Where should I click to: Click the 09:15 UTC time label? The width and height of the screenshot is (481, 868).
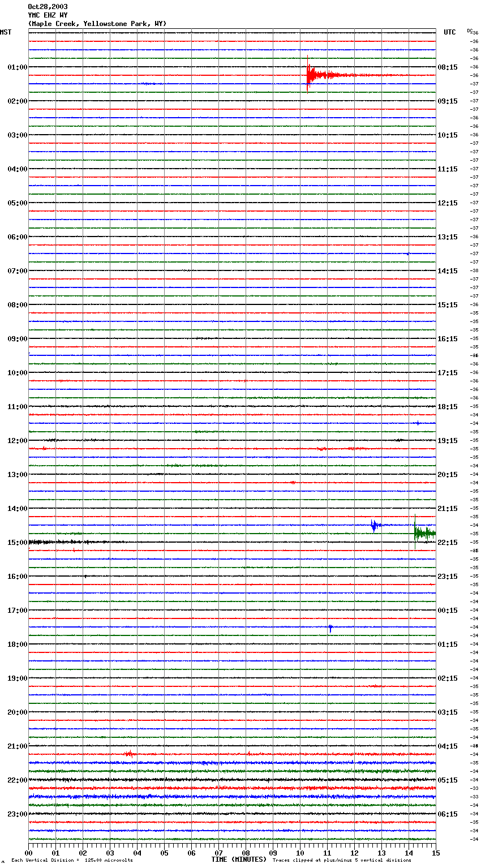point(448,101)
